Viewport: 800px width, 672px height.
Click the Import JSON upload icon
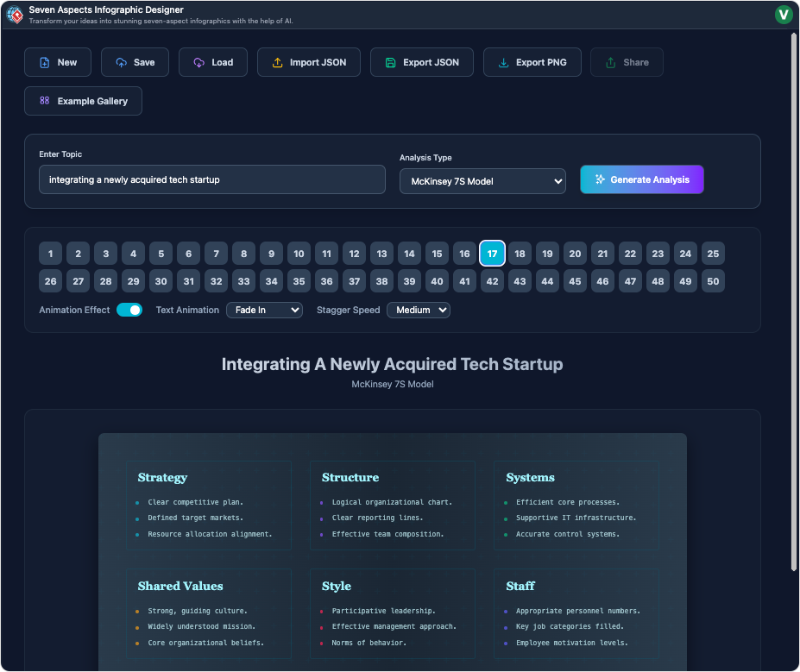point(277,63)
